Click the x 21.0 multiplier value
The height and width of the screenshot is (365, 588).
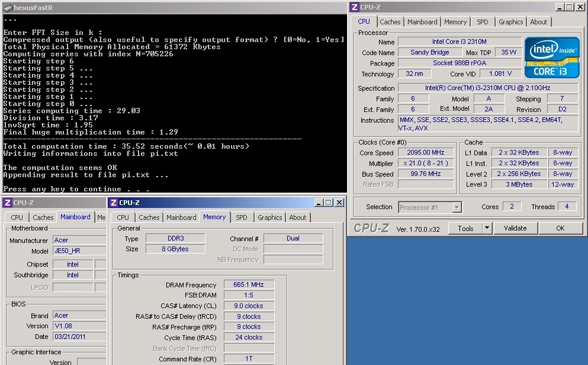coord(426,163)
